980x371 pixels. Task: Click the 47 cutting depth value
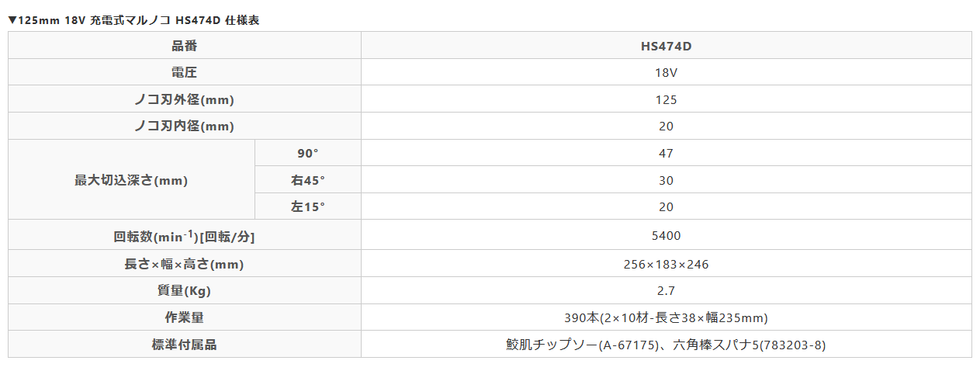click(x=666, y=154)
